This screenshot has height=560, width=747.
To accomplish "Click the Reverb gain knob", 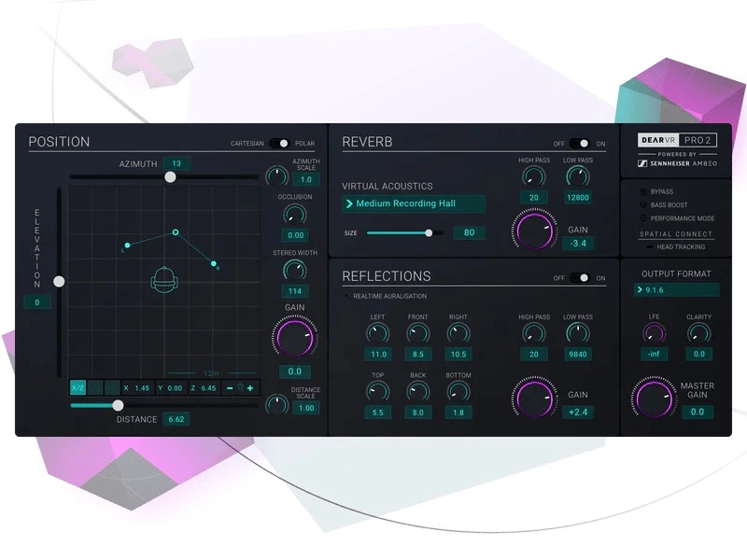I will pyautogui.click(x=534, y=231).
